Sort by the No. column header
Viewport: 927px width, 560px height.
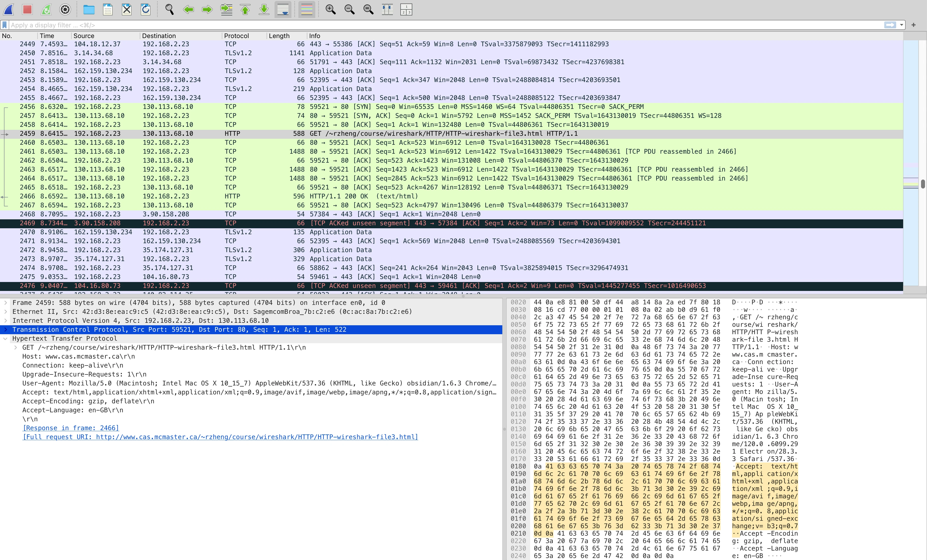(x=19, y=36)
